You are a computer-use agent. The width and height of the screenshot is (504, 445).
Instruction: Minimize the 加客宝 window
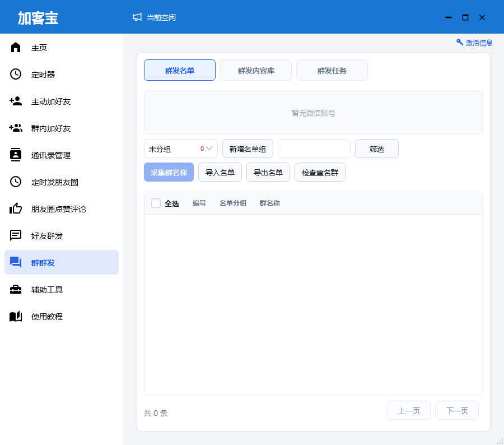449,17
